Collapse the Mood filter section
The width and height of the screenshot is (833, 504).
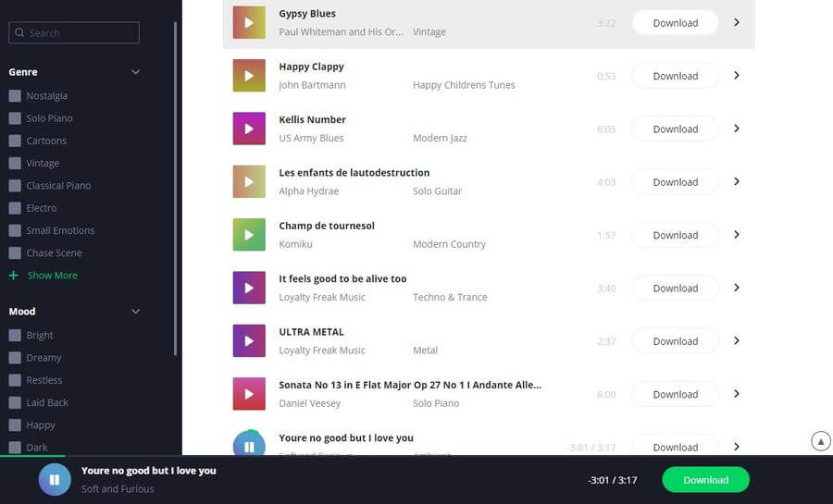135,312
